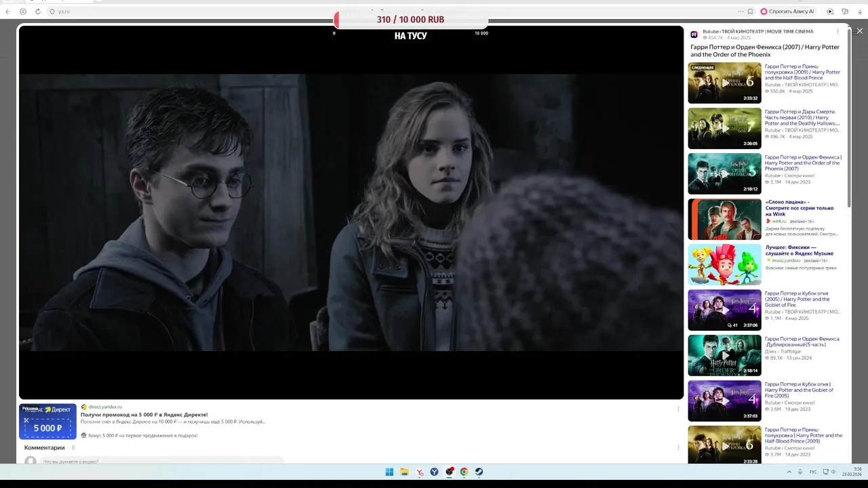Click the main video player frame

coord(351,212)
